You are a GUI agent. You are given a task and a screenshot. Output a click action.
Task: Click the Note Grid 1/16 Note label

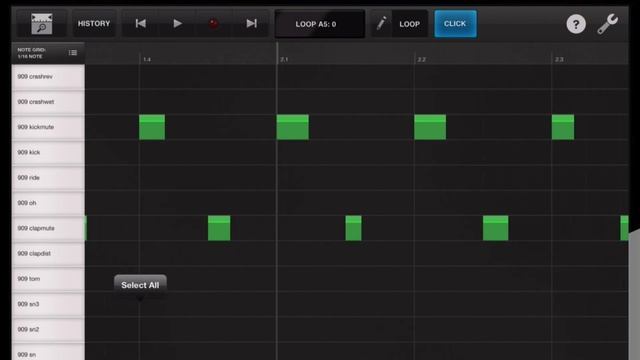click(x=31, y=53)
